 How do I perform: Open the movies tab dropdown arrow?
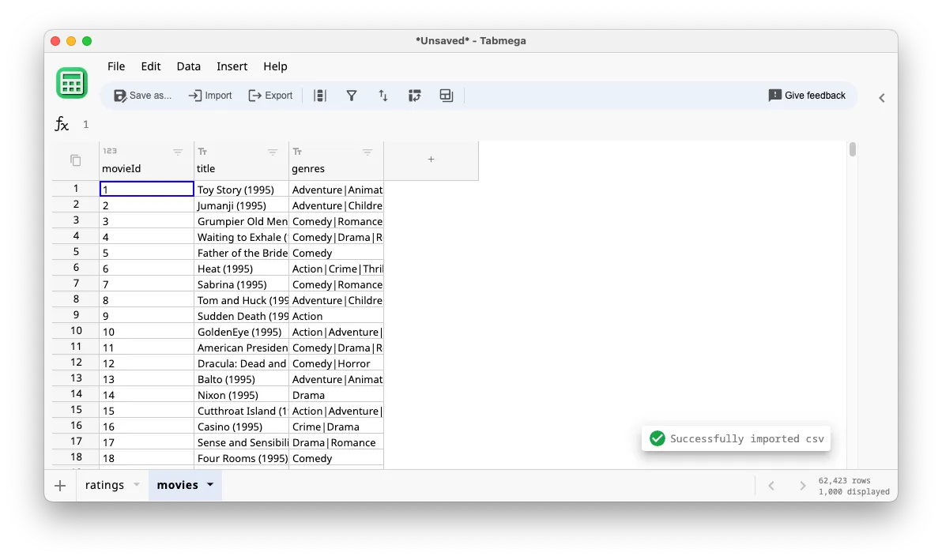[209, 485]
